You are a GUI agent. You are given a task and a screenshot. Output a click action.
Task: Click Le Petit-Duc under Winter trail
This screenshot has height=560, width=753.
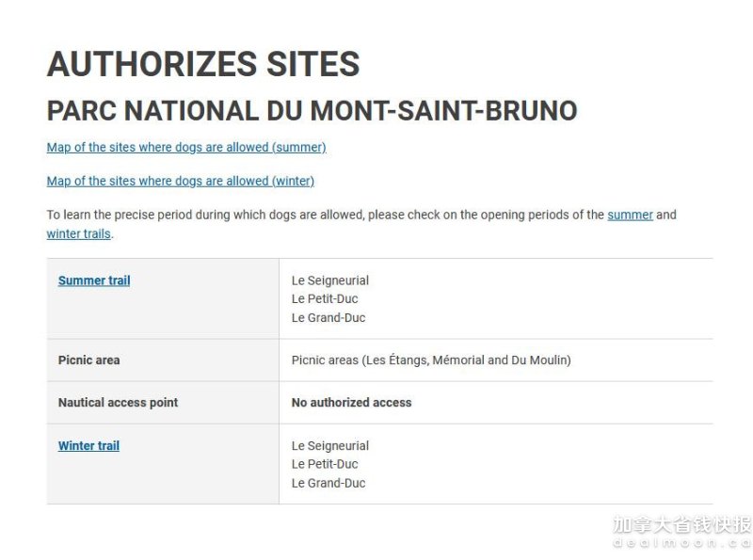(325, 464)
